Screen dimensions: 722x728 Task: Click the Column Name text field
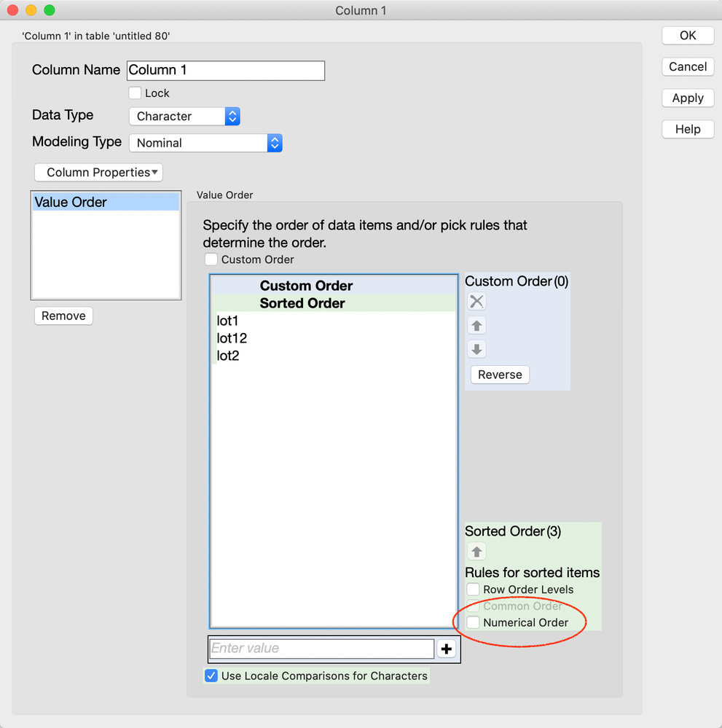226,70
